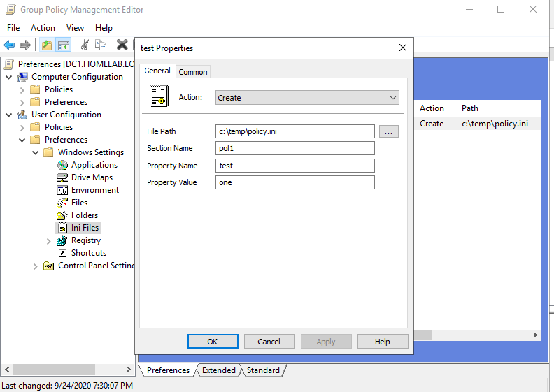Screen dimensions: 554x392
Task: Select Shortcuts in Windows Settings tree
Action: 88,253
